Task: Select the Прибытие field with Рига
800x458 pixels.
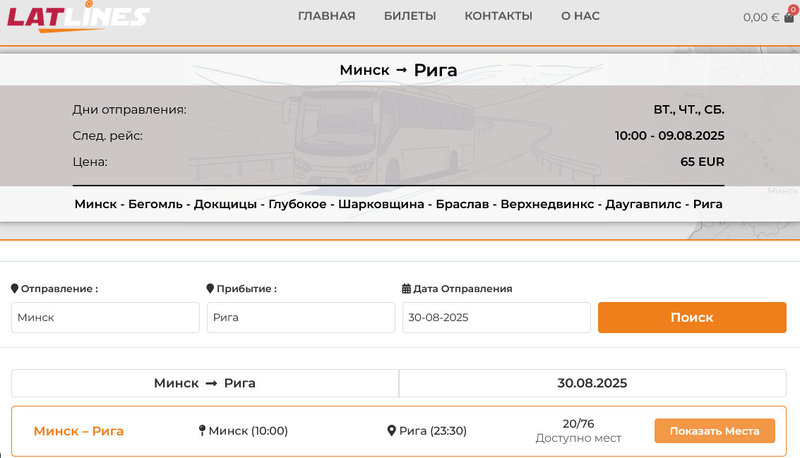Action: [301, 317]
